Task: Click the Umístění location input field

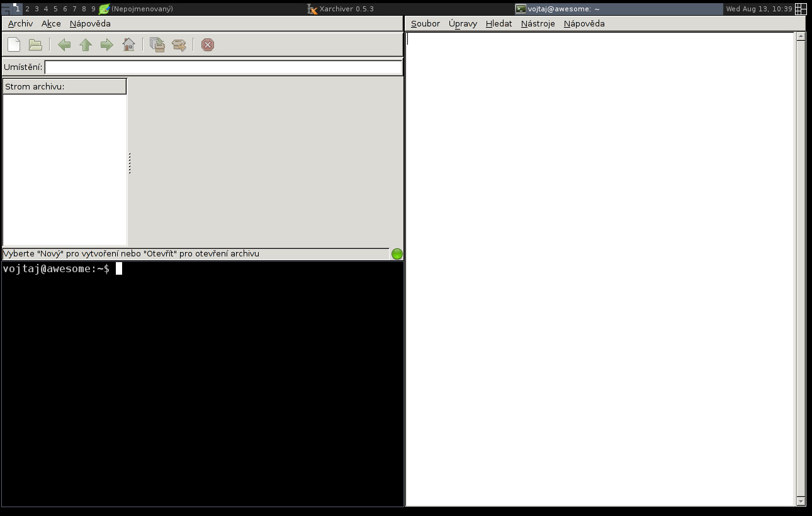Action: click(x=223, y=67)
